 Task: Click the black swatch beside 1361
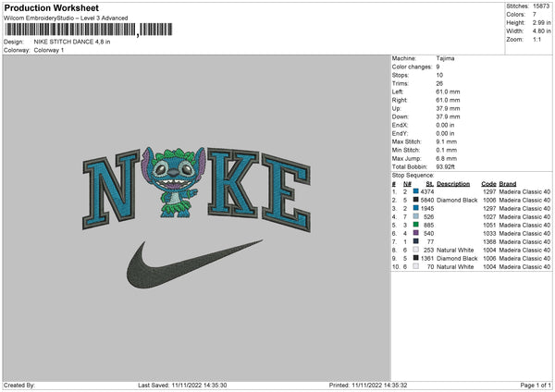[415, 258]
